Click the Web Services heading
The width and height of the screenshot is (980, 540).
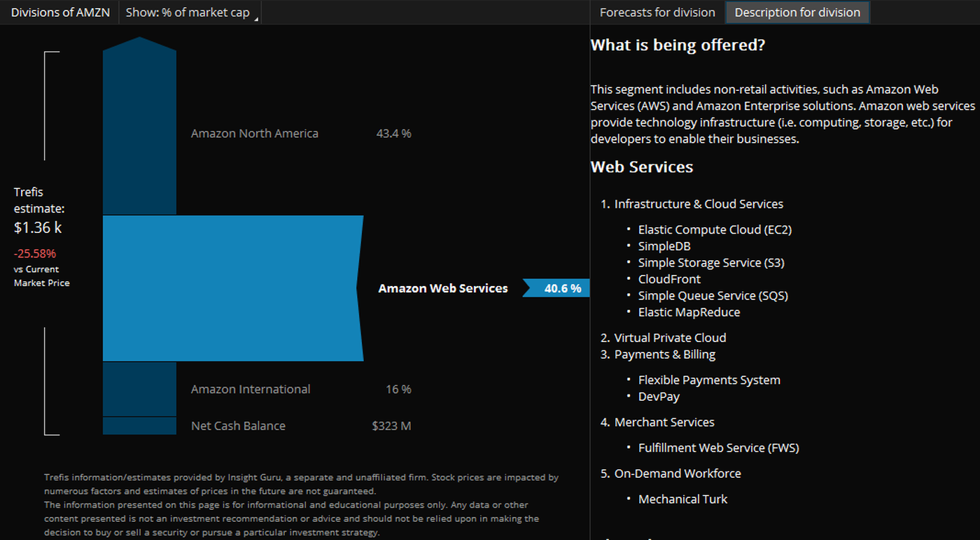pos(642,167)
